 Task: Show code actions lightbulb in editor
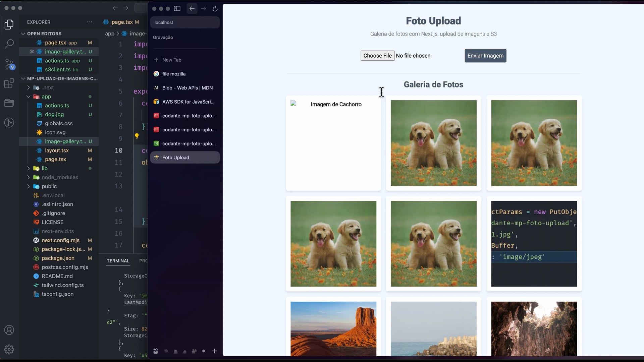point(137,136)
